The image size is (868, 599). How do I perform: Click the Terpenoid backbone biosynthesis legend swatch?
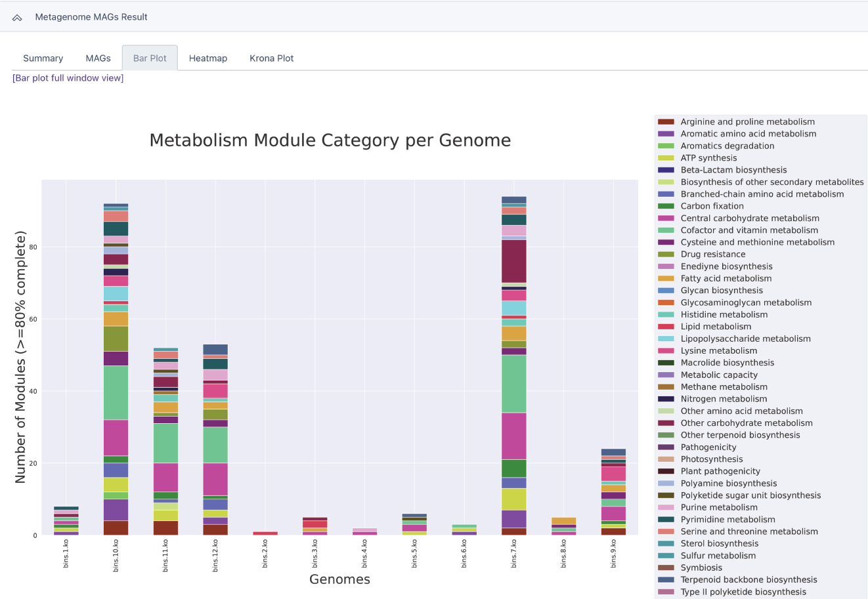click(x=666, y=580)
